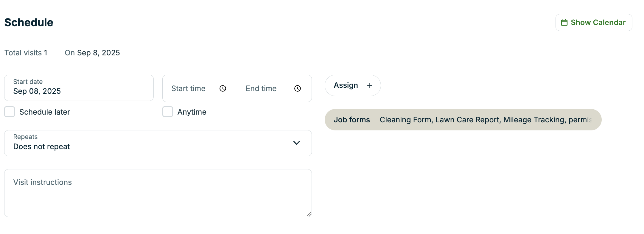
Task: Click the Start time clock icon
Action: coord(223,88)
